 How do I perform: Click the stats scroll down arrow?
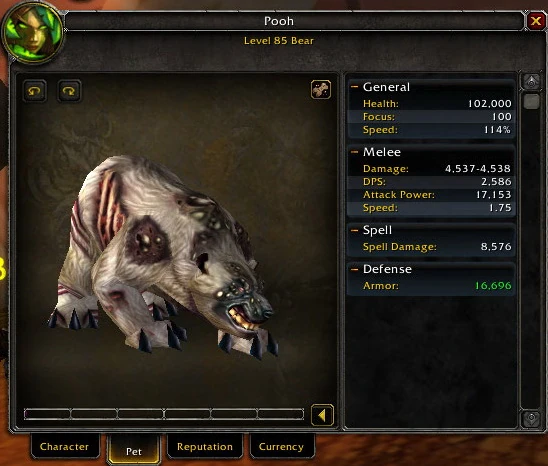(531, 418)
